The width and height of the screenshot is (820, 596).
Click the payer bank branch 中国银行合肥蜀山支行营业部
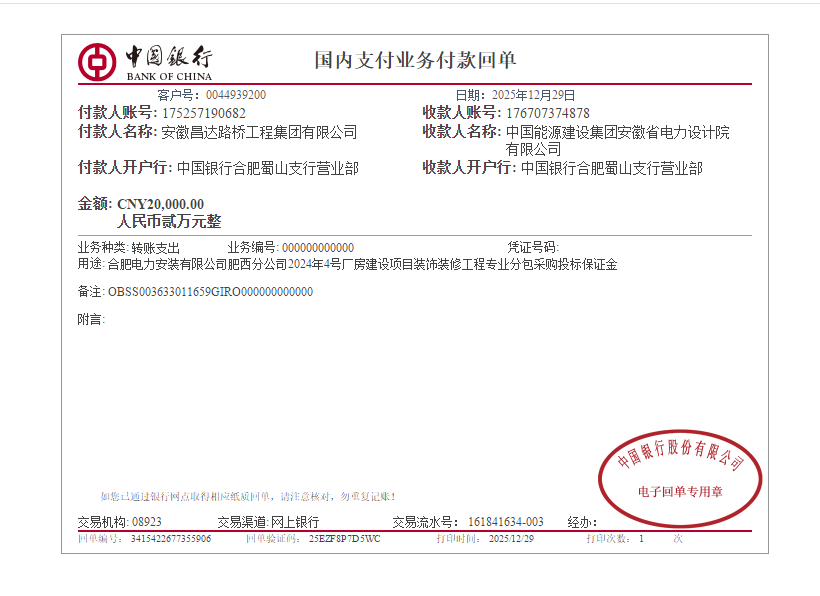tap(267, 169)
